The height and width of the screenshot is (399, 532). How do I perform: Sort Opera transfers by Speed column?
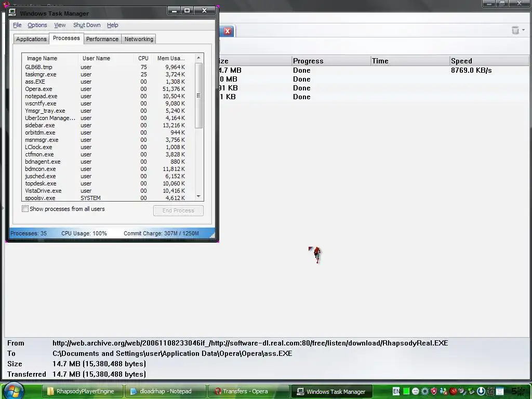pos(489,61)
